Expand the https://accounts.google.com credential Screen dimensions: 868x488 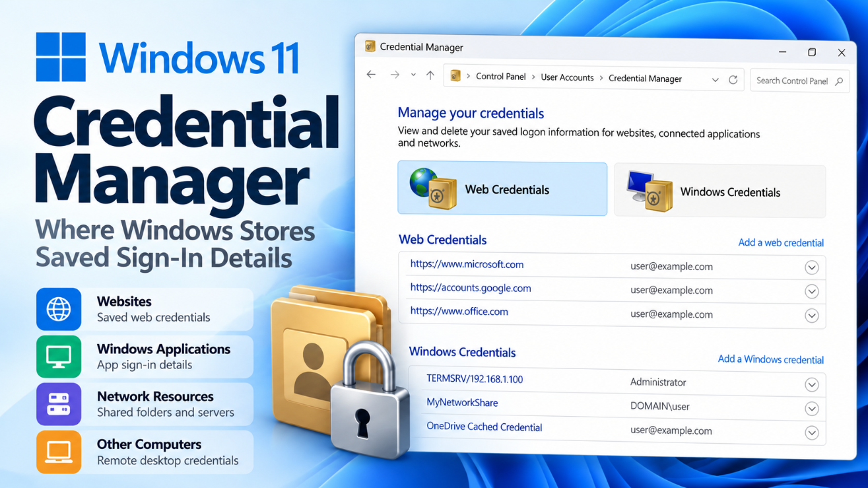point(812,291)
